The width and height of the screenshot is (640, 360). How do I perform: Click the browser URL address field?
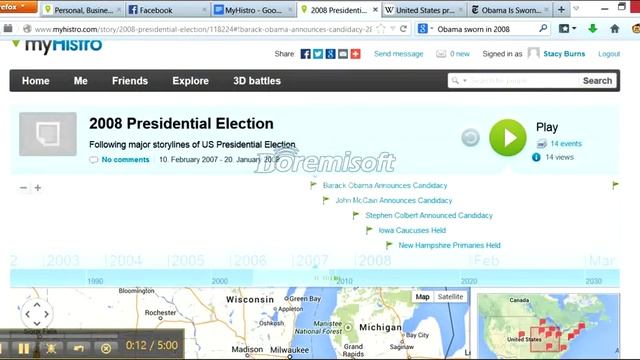[203, 29]
